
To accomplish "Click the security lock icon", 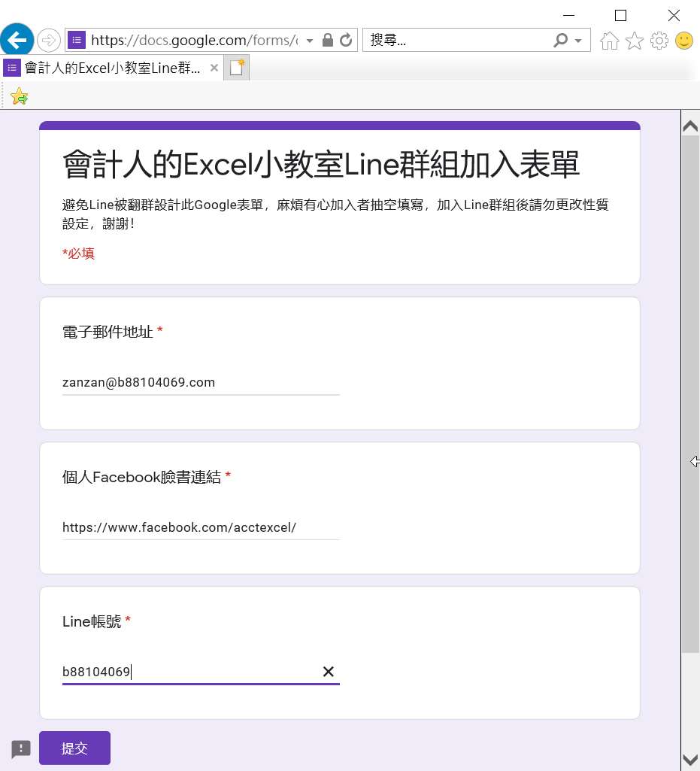I will pos(327,40).
